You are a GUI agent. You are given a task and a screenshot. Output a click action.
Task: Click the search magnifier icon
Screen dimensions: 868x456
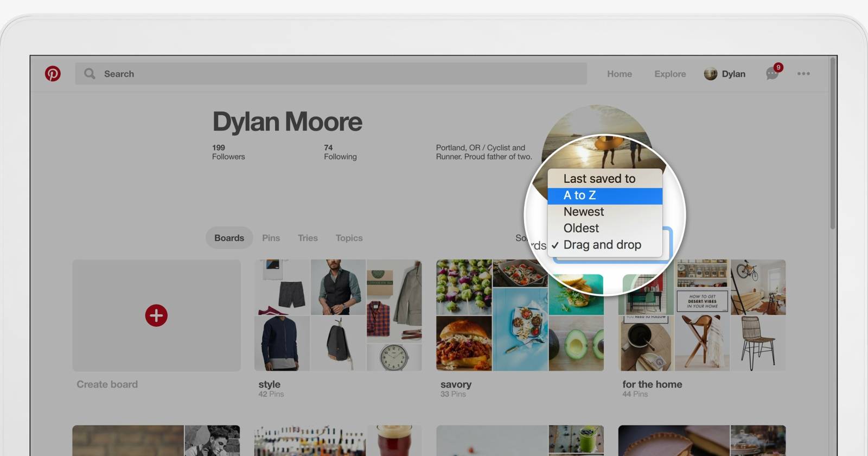click(90, 73)
